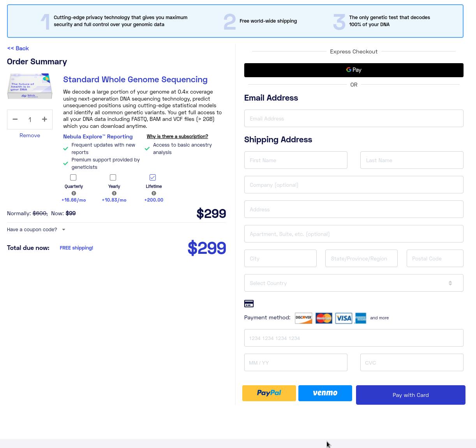Image resolution: width=476 pixels, height=448 pixels.
Task: Uncheck the Lifetime subscription checkbox
Action: tap(153, 177)
